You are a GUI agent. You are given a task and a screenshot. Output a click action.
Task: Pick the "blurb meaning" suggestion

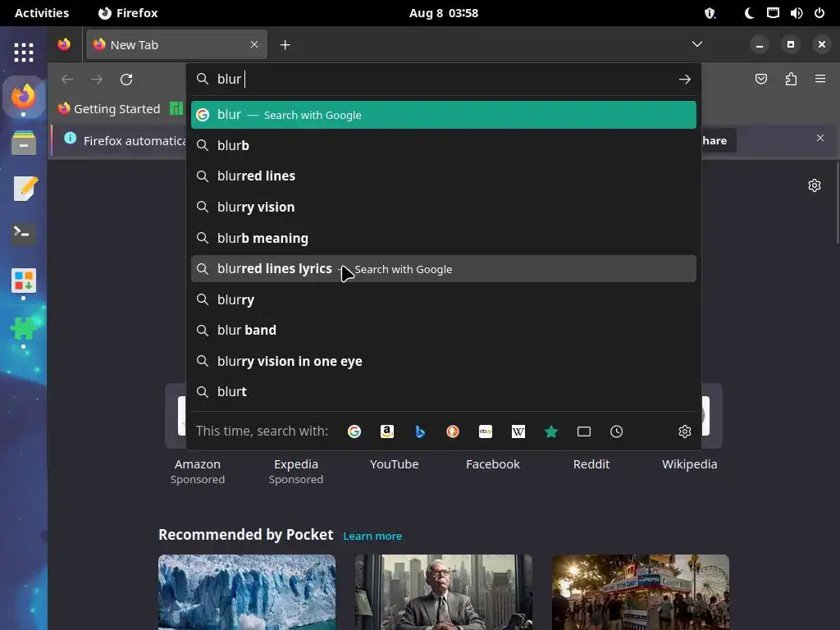(x=444, y=238)
